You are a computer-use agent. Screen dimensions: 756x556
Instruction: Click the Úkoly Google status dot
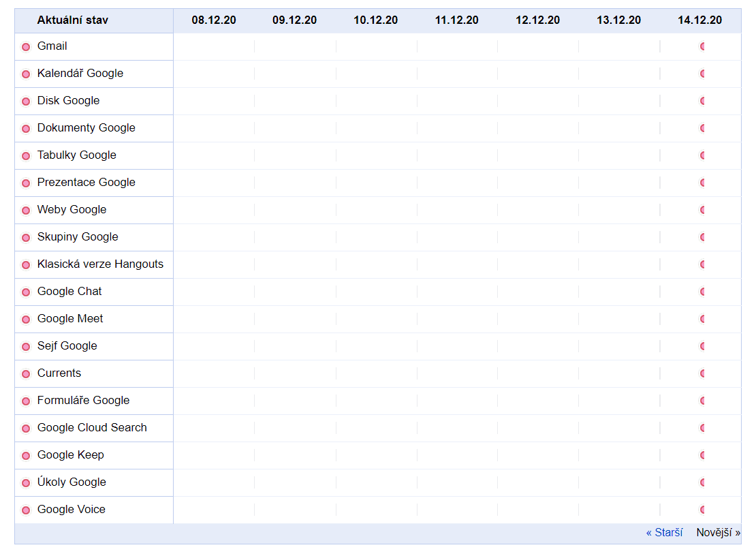[26, 483]
